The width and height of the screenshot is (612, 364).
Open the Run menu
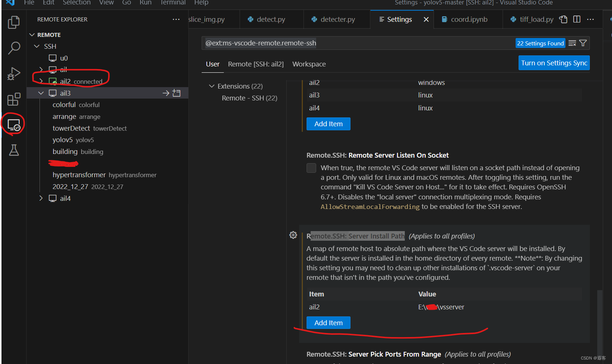click(146, 3)
